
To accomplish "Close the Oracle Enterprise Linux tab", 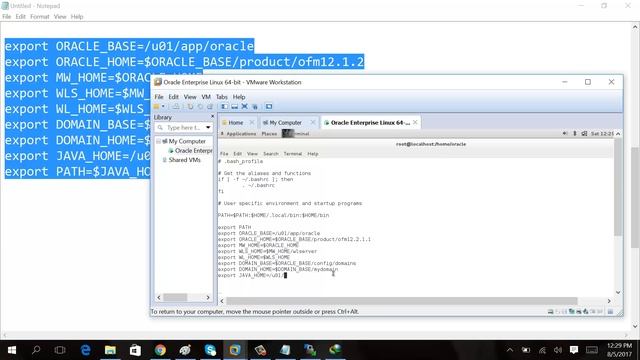I will click(x=415, y=122).
